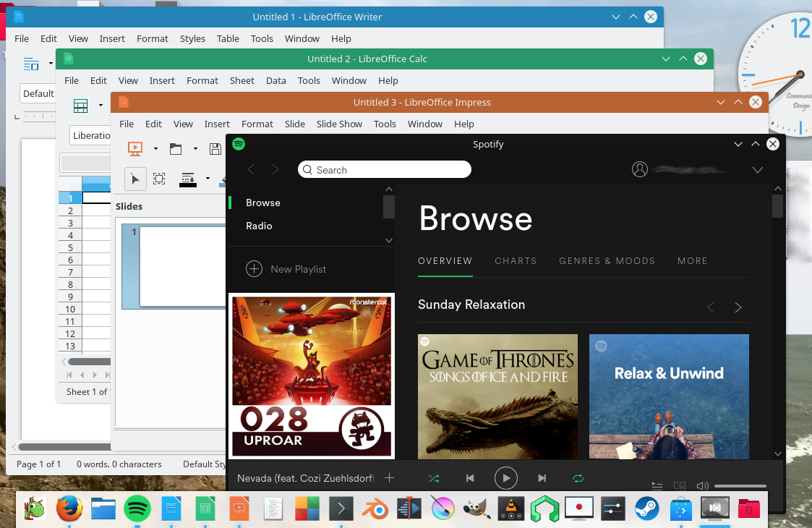Select row 5 header in Calc
The image size is (812, 528).
(x=70, y=247)
